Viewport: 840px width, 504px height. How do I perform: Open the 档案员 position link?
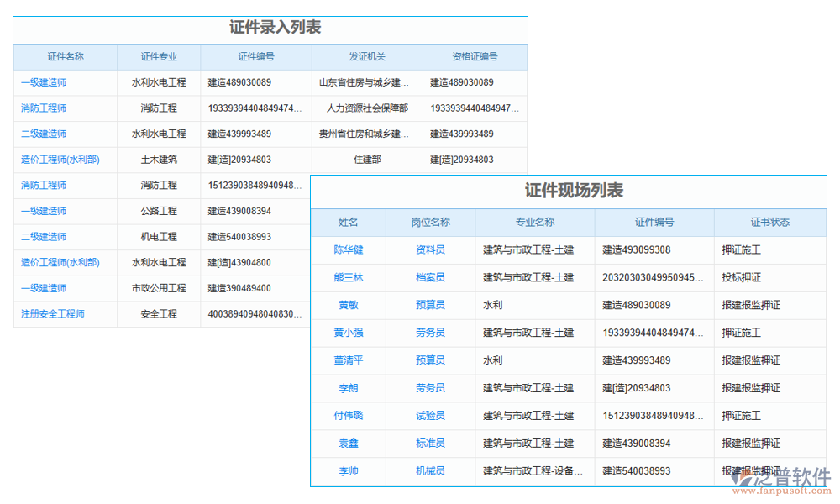point(429,277)
